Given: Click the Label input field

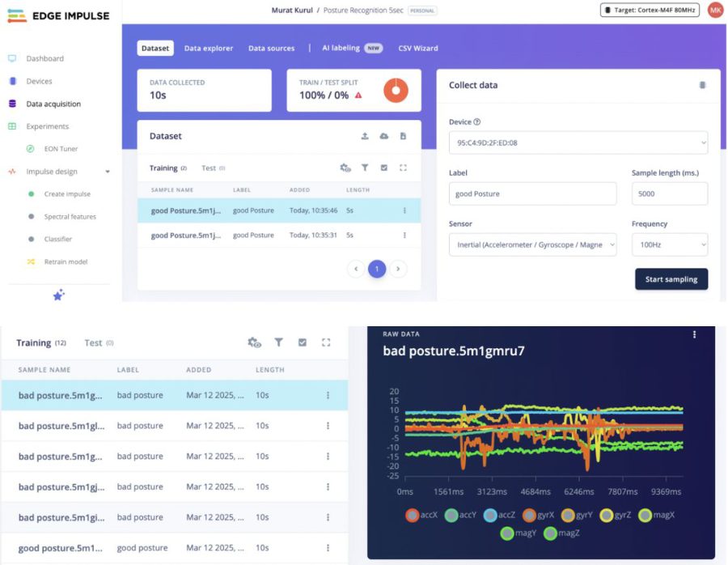Looking at the screenshot, I should pos(532,193).
